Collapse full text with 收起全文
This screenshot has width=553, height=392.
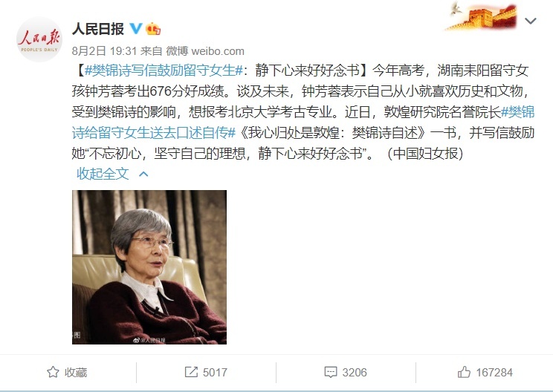[x=103, y=174]
